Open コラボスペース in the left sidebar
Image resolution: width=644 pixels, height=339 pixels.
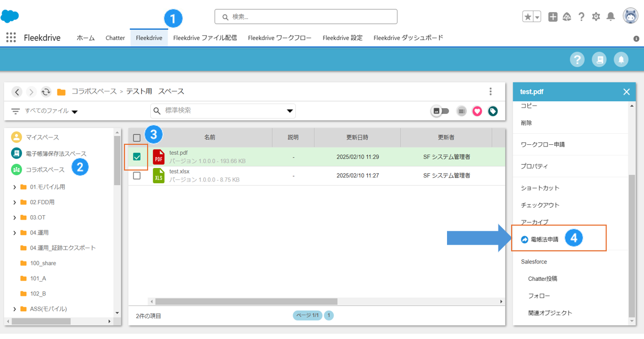[x=45, y=169]
